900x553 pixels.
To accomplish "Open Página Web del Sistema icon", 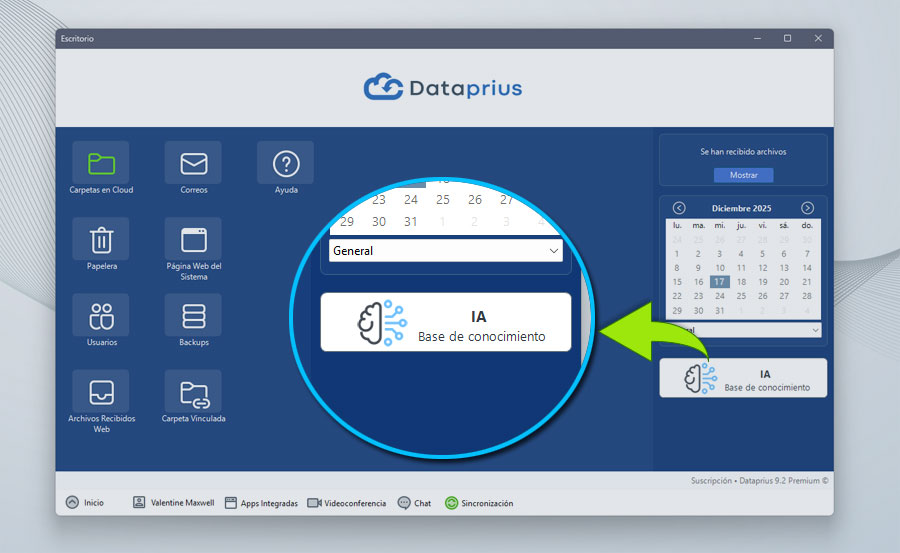I will click(193, 240).
